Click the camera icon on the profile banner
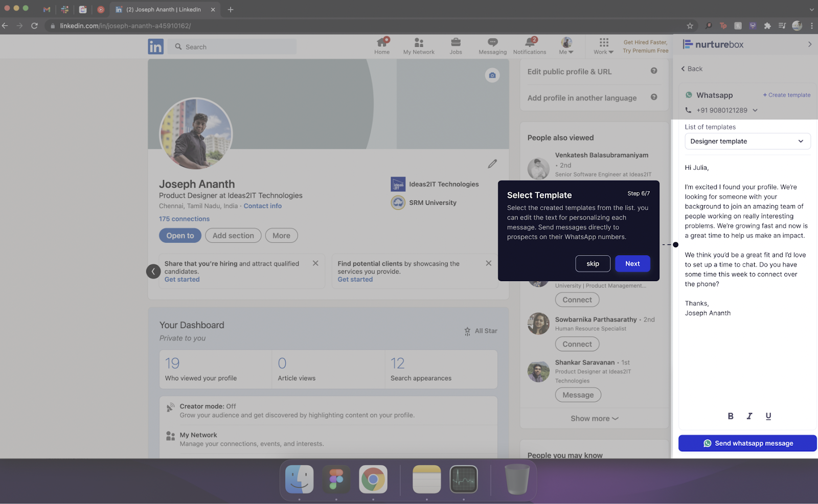 point(492,75)
